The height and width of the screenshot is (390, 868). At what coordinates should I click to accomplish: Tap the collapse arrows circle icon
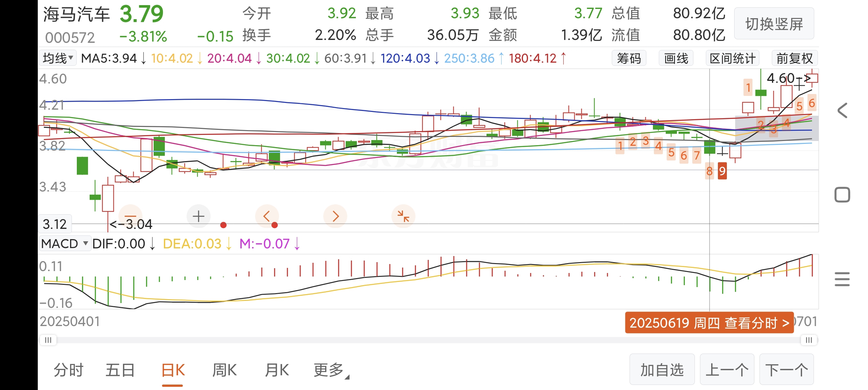[x=403, y=216]
